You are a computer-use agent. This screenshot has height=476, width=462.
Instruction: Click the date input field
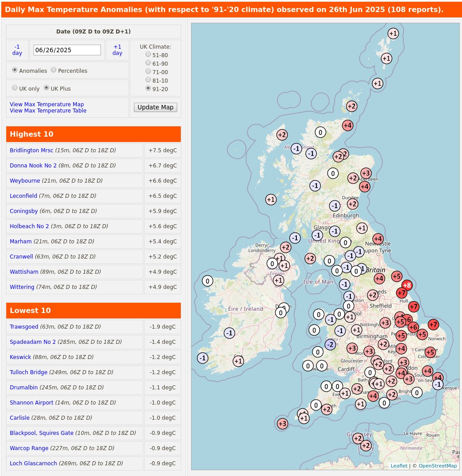tap(67, 50)
